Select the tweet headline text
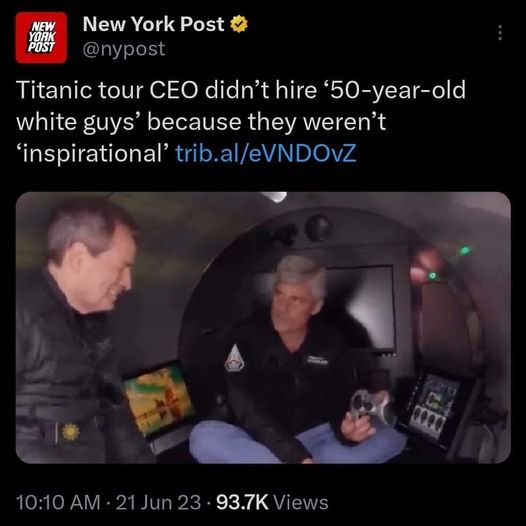This screenshot has width=526, height=526. pos(241,121)
